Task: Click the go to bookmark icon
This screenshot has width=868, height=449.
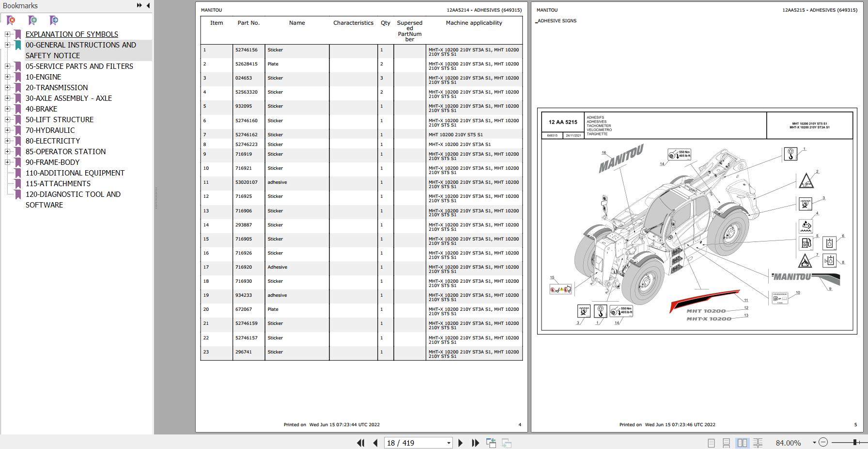Action: (54, 20)
